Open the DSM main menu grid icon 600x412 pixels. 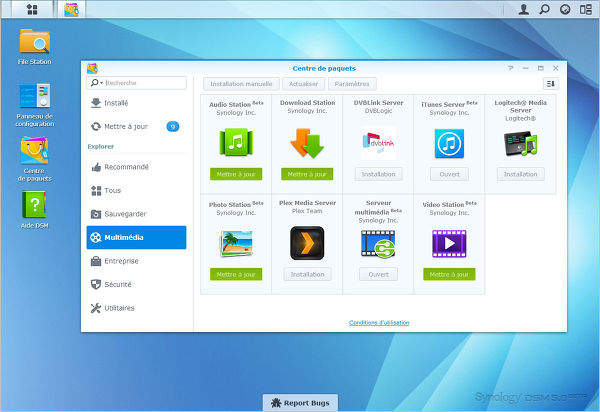click(32, 9)
